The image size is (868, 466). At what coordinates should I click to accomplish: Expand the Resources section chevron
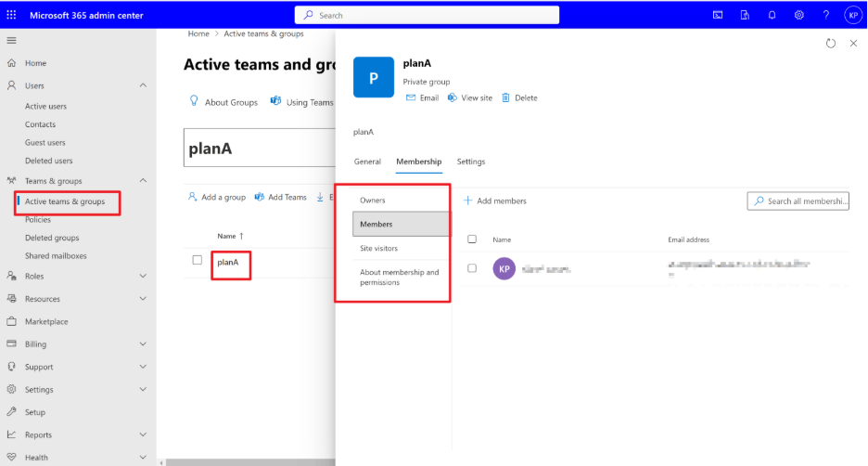[143, 299]
